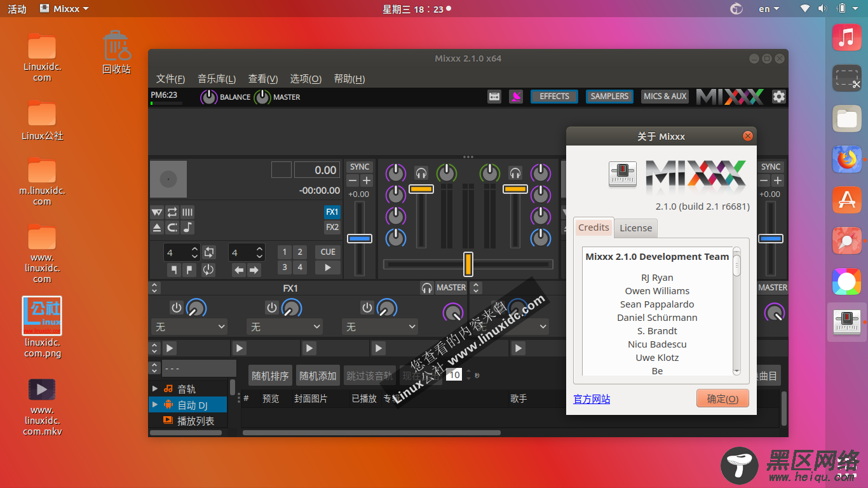
Task: Adjust deck 1 beatloop size spinner
Action: (x=182, y=252)
